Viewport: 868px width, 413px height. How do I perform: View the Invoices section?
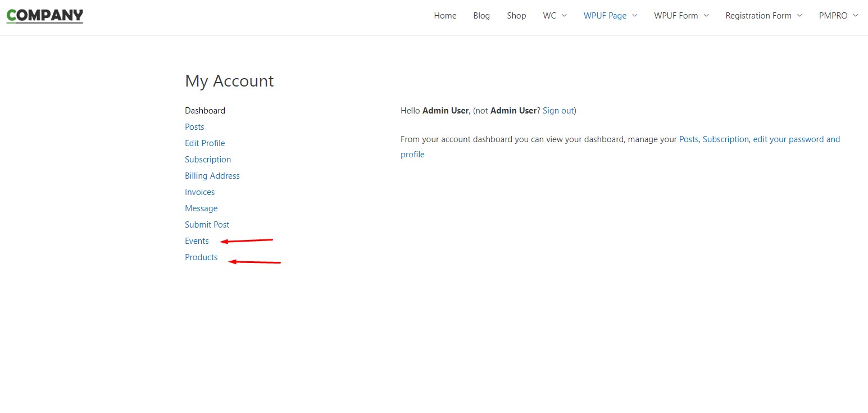(200, 192)
